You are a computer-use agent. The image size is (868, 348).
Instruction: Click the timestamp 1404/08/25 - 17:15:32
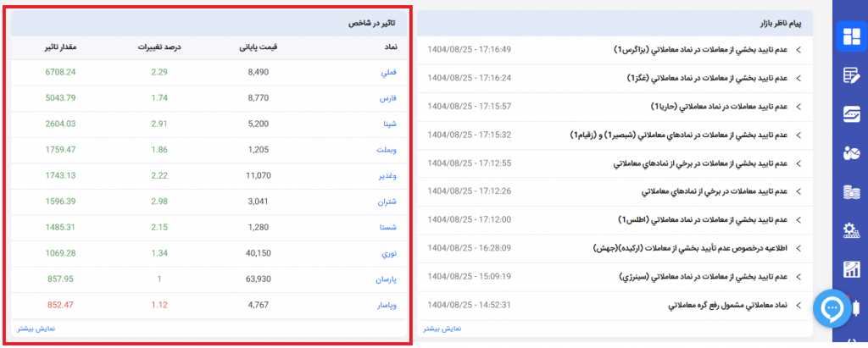click(x=469, y=135)
